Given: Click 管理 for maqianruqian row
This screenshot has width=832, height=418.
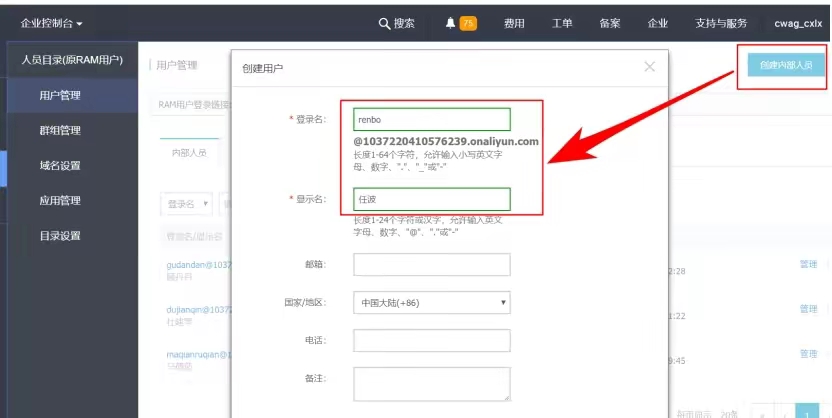Looking at the screenshot, I should point(808,354).
